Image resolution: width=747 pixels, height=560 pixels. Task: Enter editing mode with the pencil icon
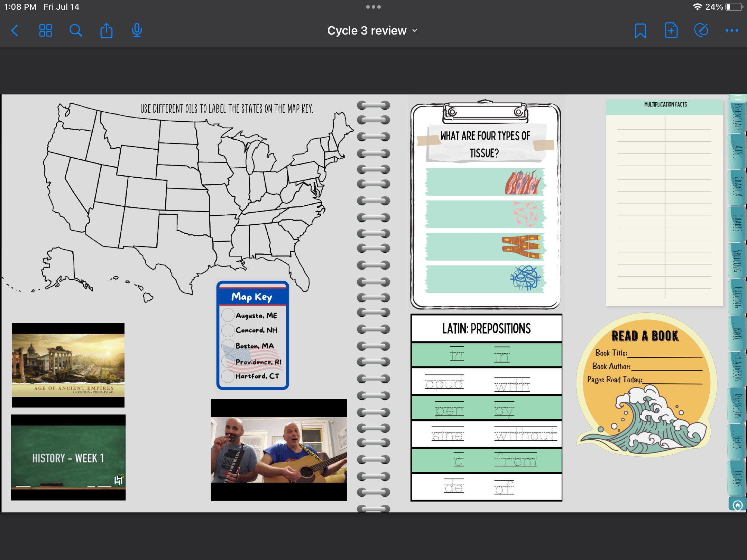701,30
